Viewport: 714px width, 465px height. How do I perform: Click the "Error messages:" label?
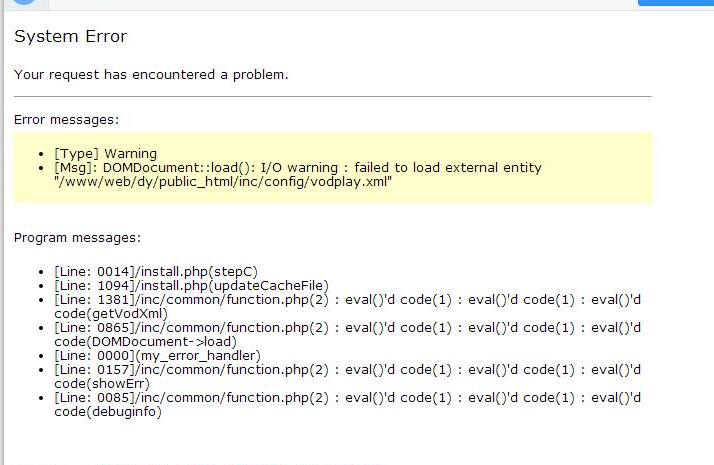click(x=66, y=120)
